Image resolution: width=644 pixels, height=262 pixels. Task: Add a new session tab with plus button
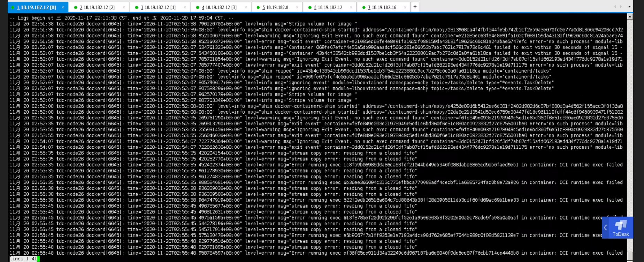click(x=415, y=7)
